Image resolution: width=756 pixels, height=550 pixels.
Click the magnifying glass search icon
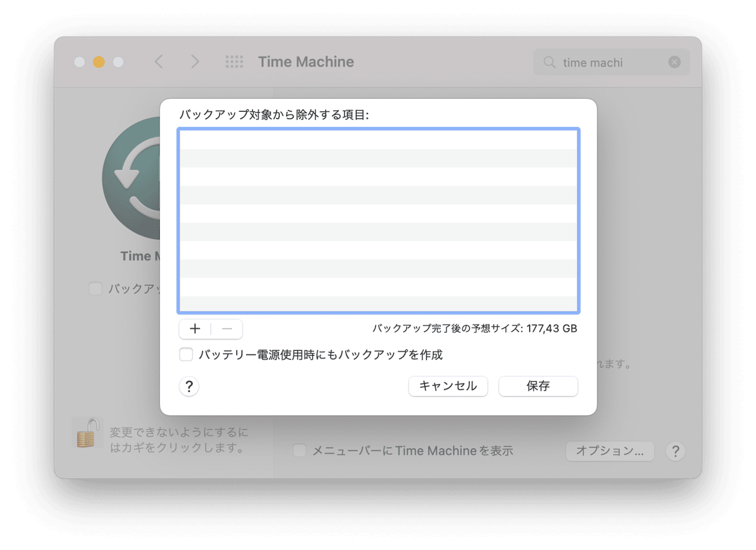click(550, 62)
